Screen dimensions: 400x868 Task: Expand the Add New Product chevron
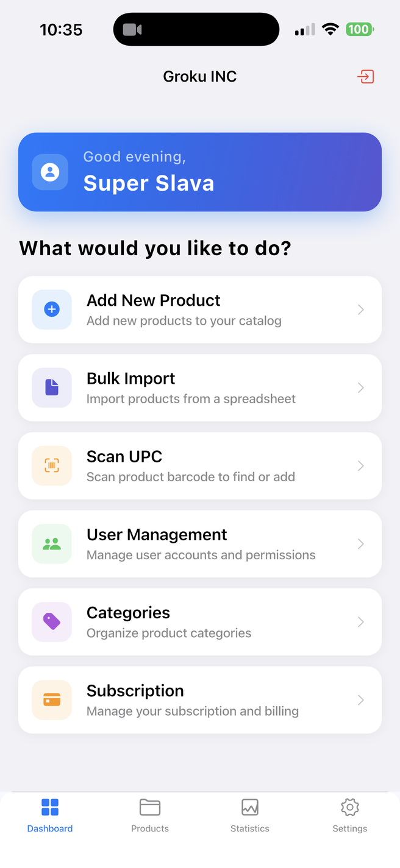[360, 309]
